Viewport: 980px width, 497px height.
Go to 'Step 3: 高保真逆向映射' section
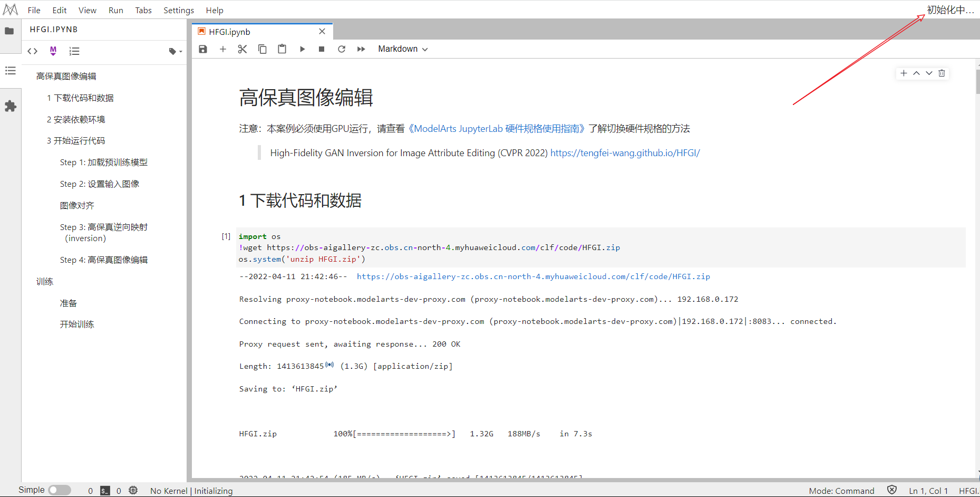point(104,233)
